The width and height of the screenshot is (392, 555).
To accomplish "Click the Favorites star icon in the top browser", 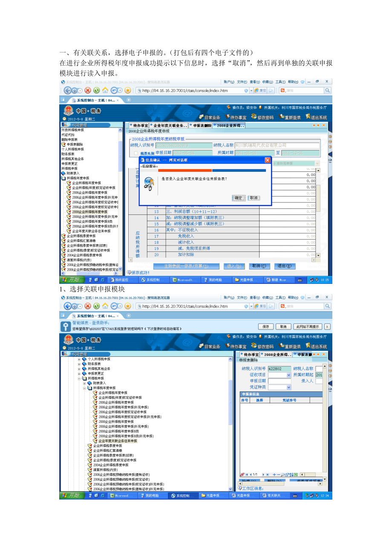I will [x=127, y=90].
